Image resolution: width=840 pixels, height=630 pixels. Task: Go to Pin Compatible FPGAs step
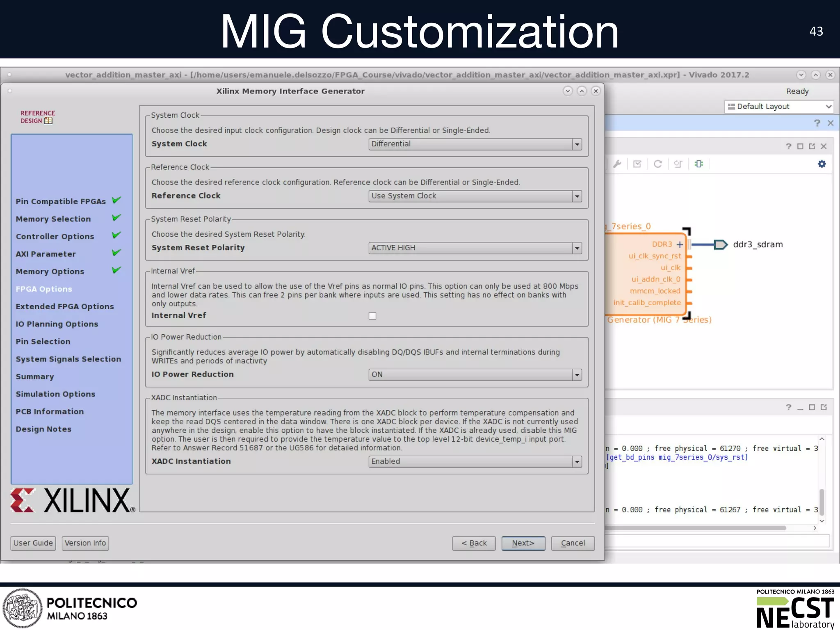coord(61,201)
